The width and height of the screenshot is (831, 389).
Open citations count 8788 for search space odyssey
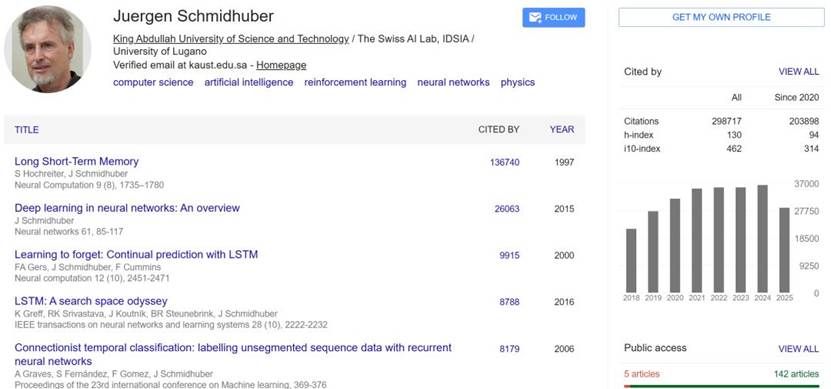509,302
